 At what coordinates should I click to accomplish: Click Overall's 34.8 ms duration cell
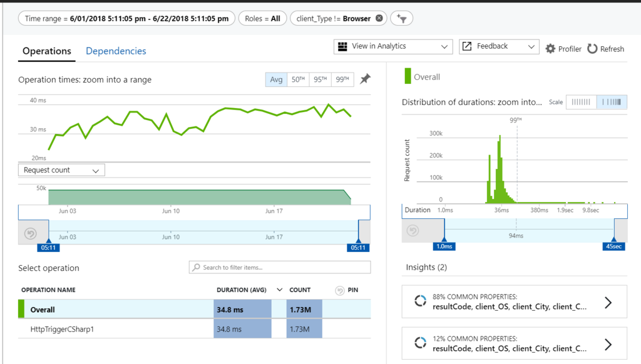(242, 309)
